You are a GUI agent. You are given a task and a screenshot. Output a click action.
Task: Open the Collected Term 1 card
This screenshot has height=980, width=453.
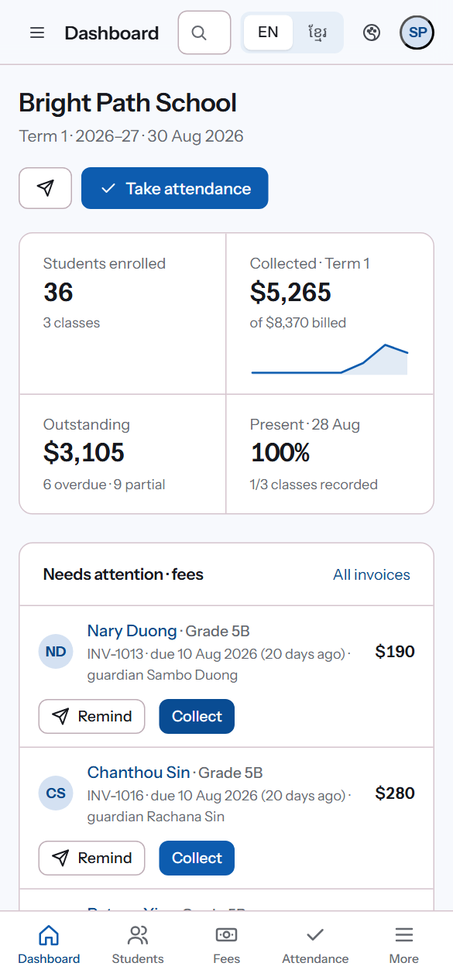(330, 314)
